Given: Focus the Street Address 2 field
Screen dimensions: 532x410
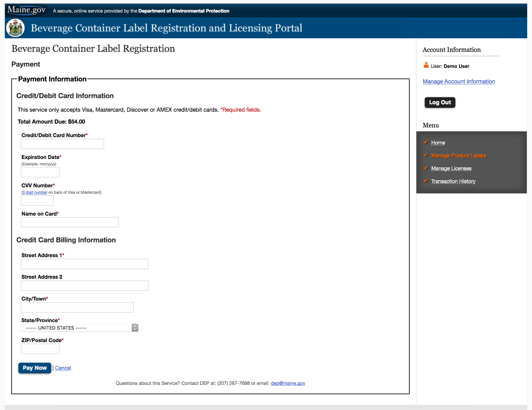Looking at the screenshot, I should coord(85,285).
